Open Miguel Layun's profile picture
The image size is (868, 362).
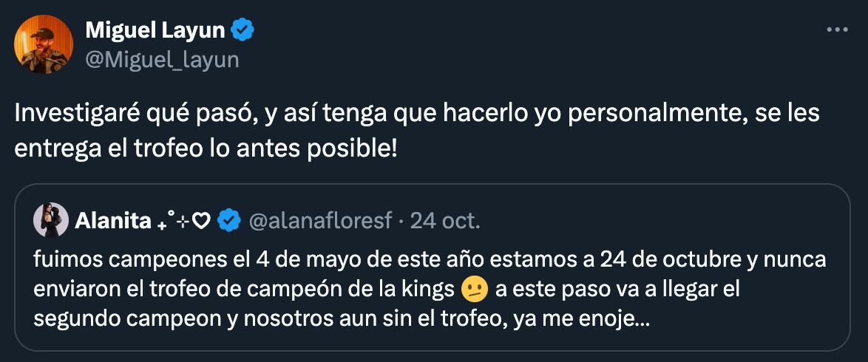click(44, 44)
